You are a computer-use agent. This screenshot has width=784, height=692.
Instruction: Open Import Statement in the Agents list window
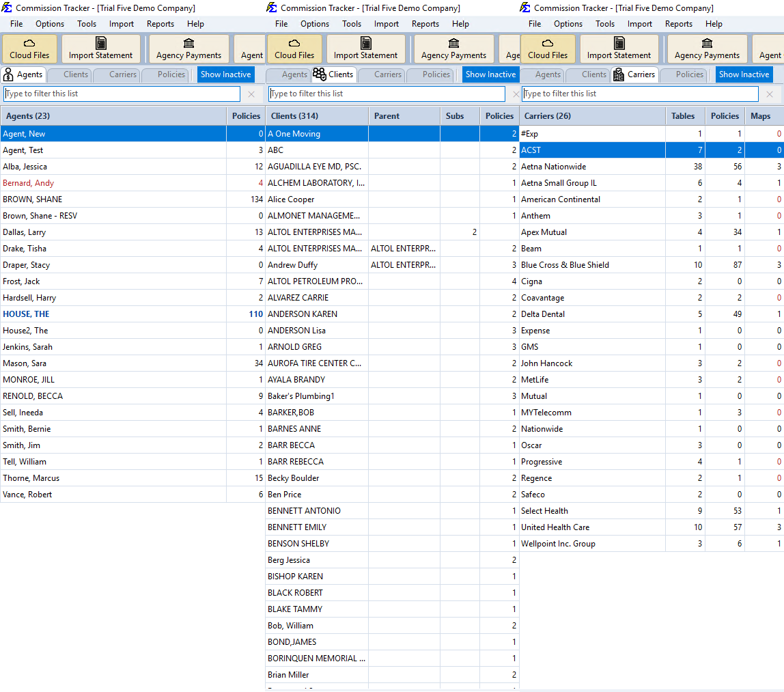coord(100,49)
